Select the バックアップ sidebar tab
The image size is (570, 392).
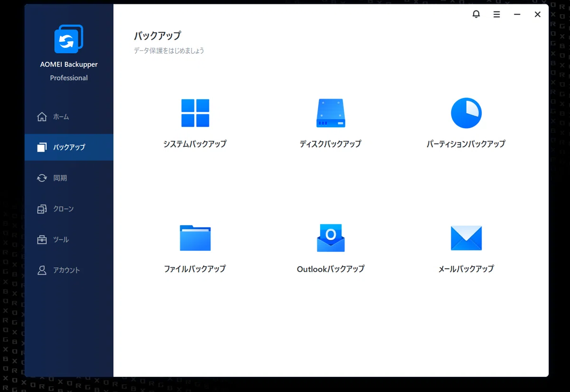click(x=69, y=147)
